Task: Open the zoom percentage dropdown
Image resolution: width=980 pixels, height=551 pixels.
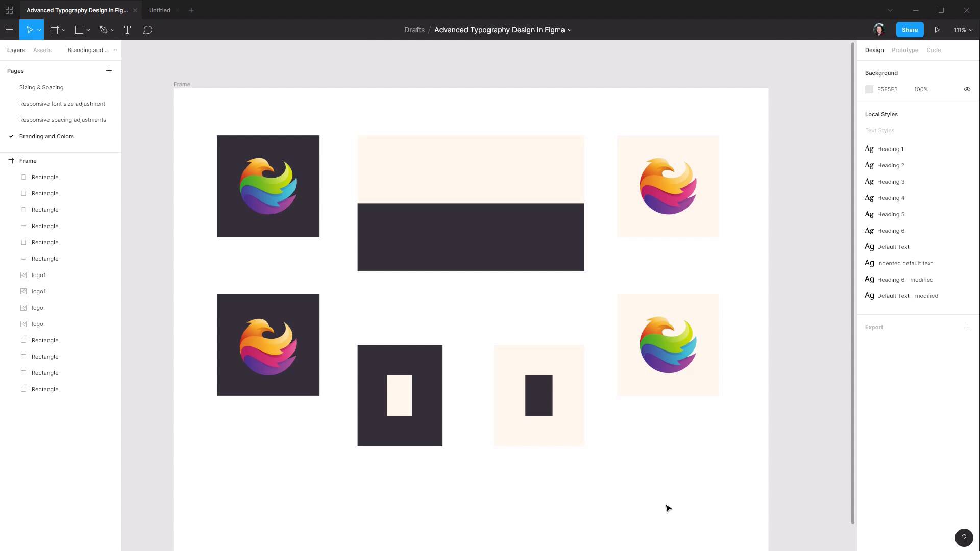Action: 962,29
